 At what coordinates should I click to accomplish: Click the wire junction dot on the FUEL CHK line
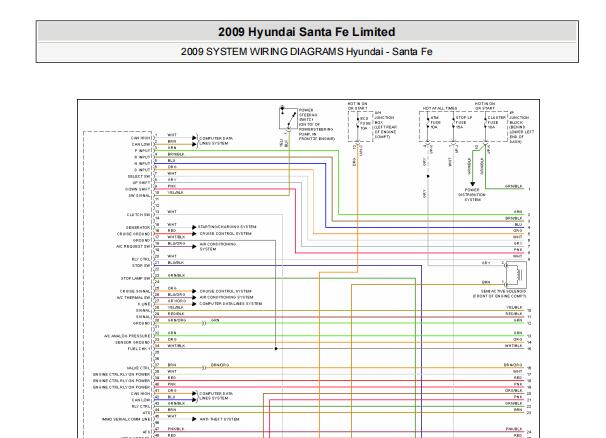click(x=276, y=349)
